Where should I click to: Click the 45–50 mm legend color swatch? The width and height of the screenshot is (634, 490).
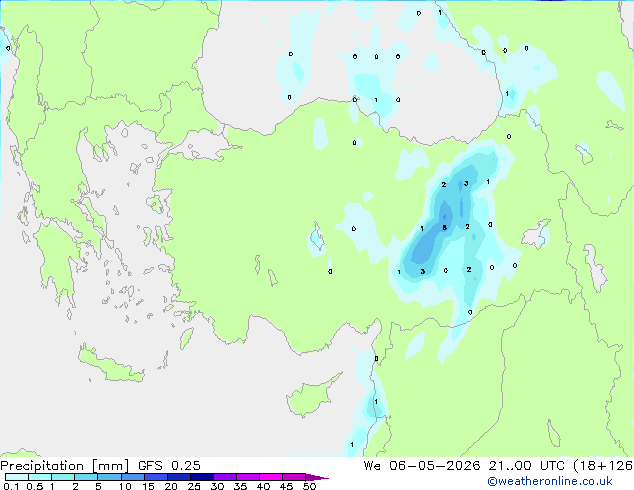(x=294, y=477)
